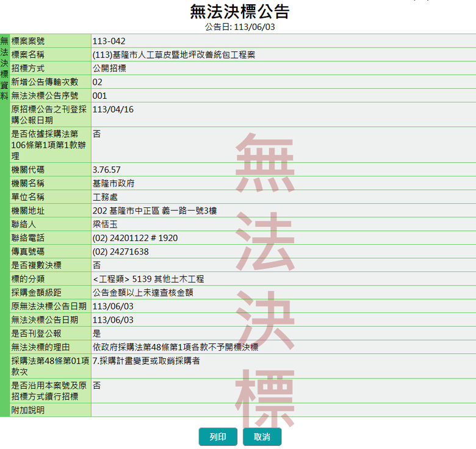Click the 聯絡電話 label
This screenshot has height=449, width=476.
tap(28, 238)
